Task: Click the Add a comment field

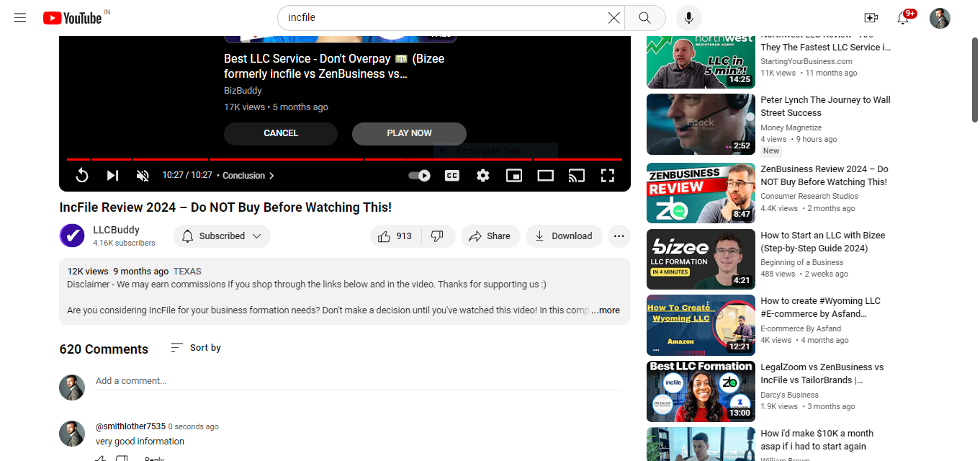Action: click(358, 381)
